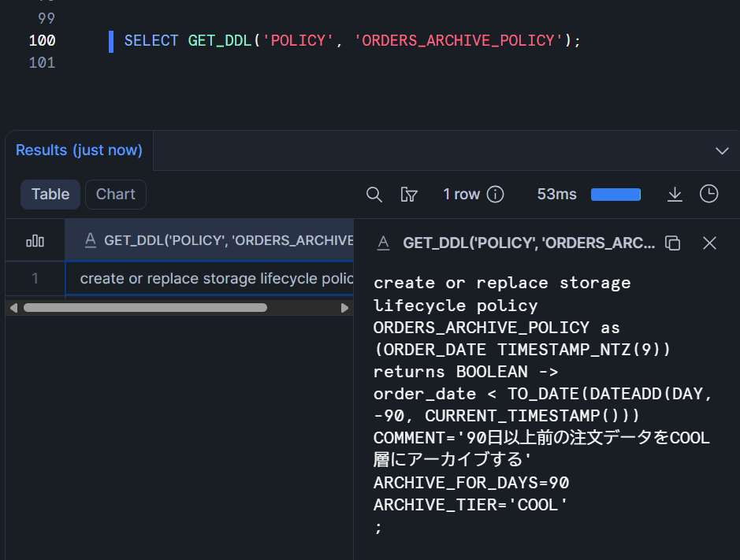740x560 pixels.
Task: Select the Results (just now) tab
Action: point(79,150)
